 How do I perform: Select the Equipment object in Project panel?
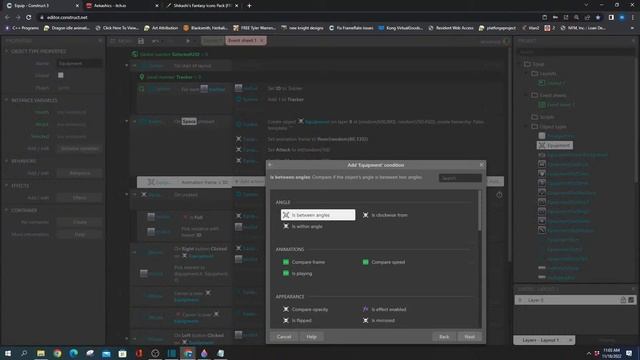(555, 145)
